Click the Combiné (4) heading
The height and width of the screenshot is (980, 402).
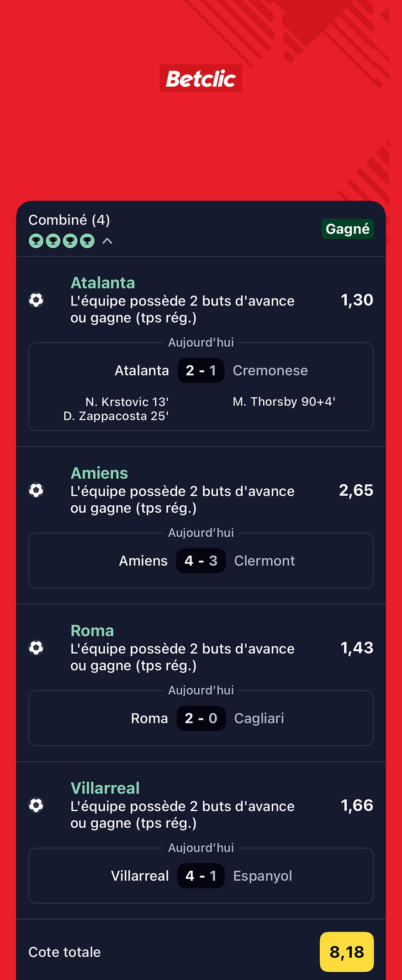(69, 220)
